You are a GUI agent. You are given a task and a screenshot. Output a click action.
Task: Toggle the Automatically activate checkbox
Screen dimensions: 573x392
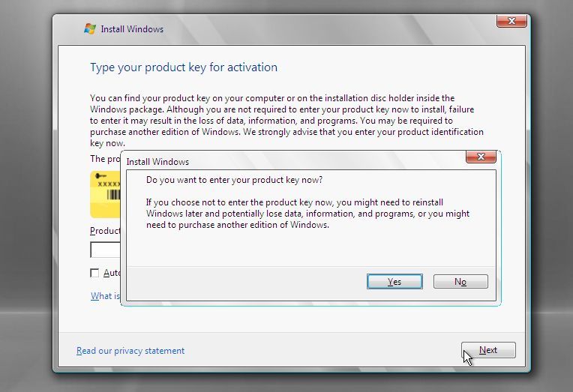click(94, 273)
